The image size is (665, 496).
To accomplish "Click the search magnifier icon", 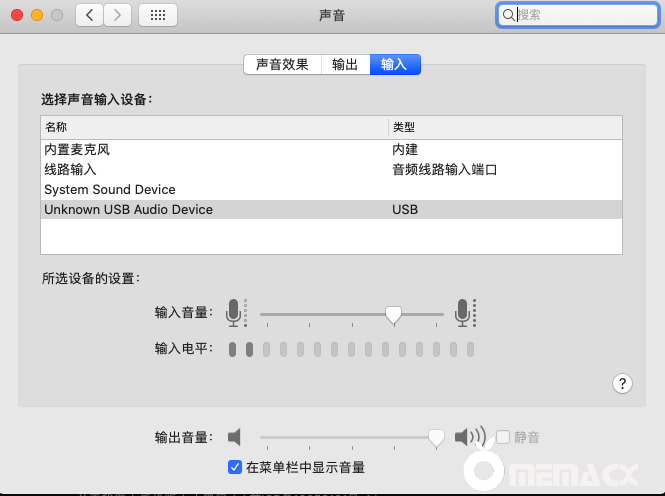I will coord(509,15).
